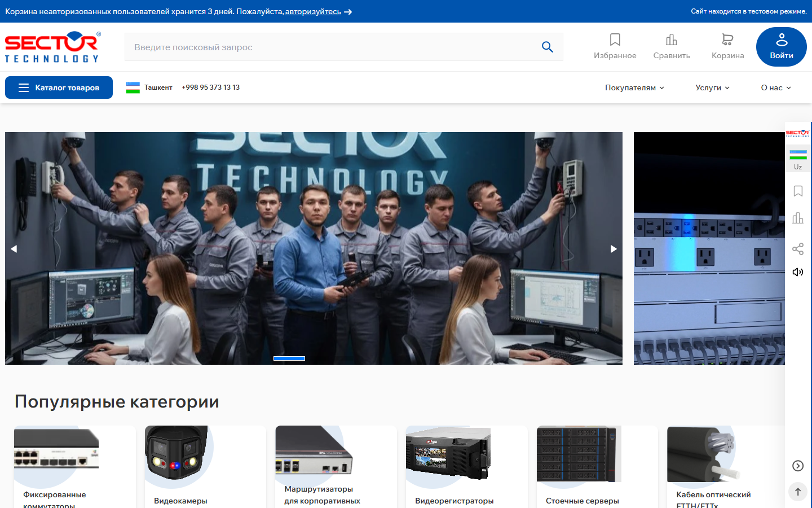The image size is (812, 508).
Task: Click the search magnifier icon
Action: tap(547, 47)
